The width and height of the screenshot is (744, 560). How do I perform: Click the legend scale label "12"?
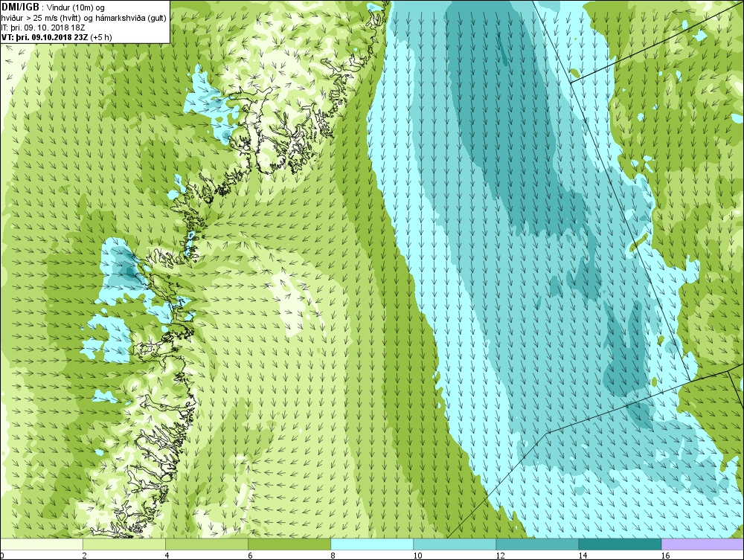click(500, 556)
